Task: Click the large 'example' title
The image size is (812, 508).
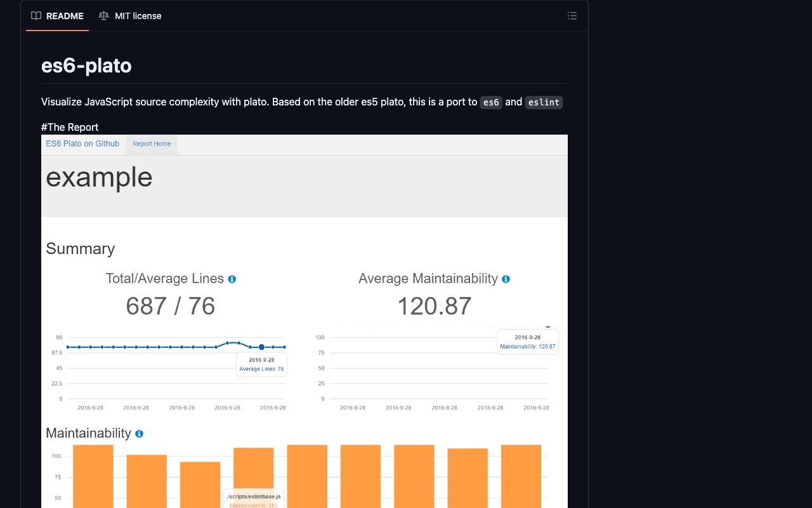Action: point(99,177)
